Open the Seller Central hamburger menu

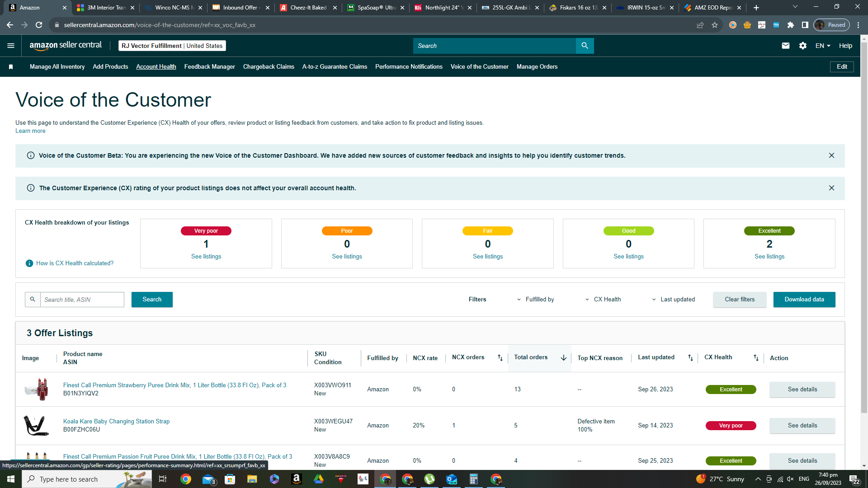11,46
